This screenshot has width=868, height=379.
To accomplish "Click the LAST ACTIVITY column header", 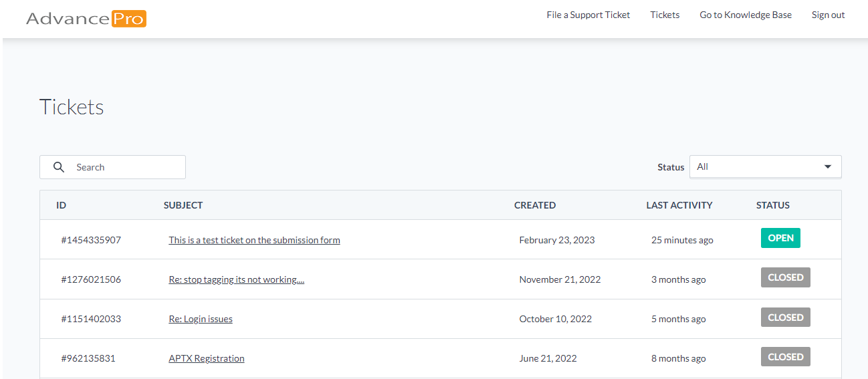I will [679, 205].
